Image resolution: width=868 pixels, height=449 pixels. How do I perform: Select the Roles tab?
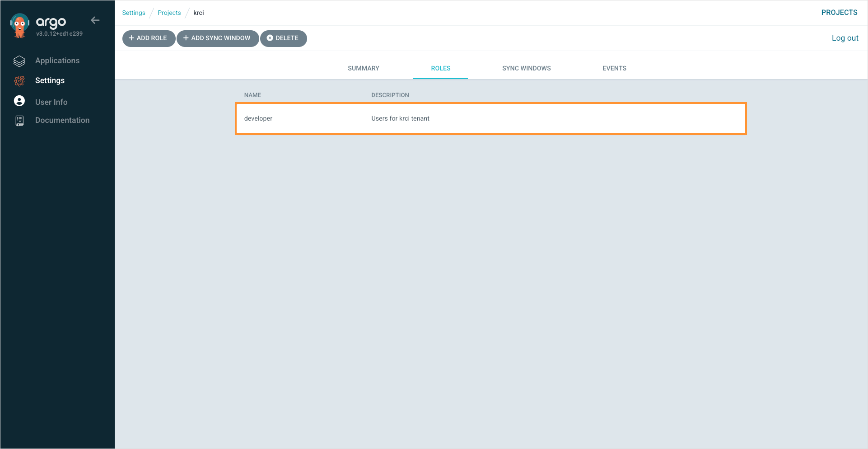pyautogui.click(x=440, y=68)
